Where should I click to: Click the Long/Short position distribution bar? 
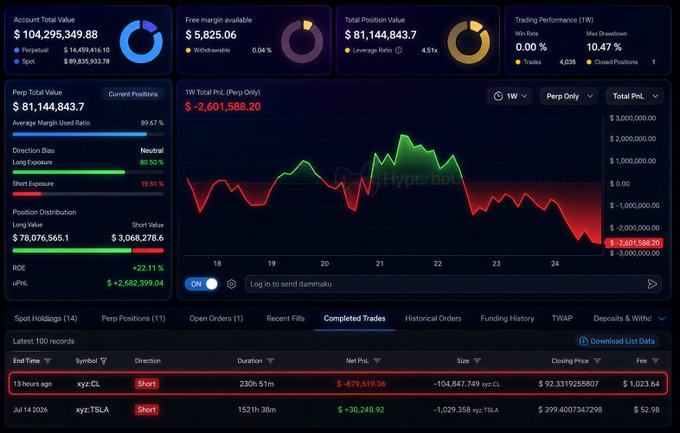(88, 251)
